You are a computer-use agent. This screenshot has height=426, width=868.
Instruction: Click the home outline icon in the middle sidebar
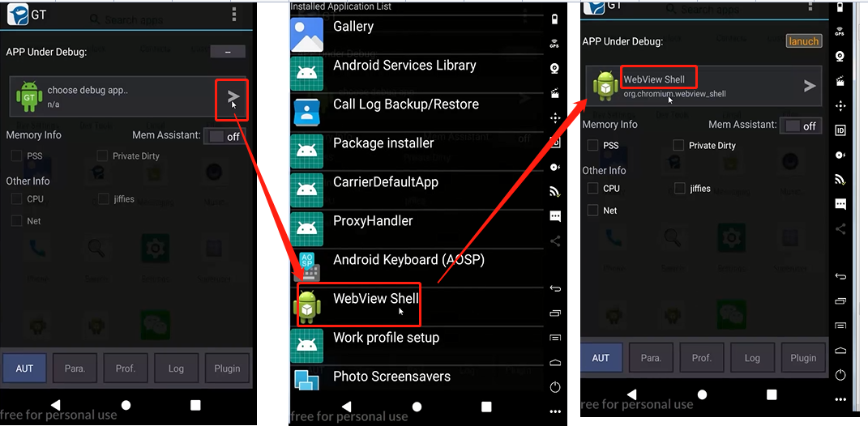pyautogui.click(x=555, y=362)
